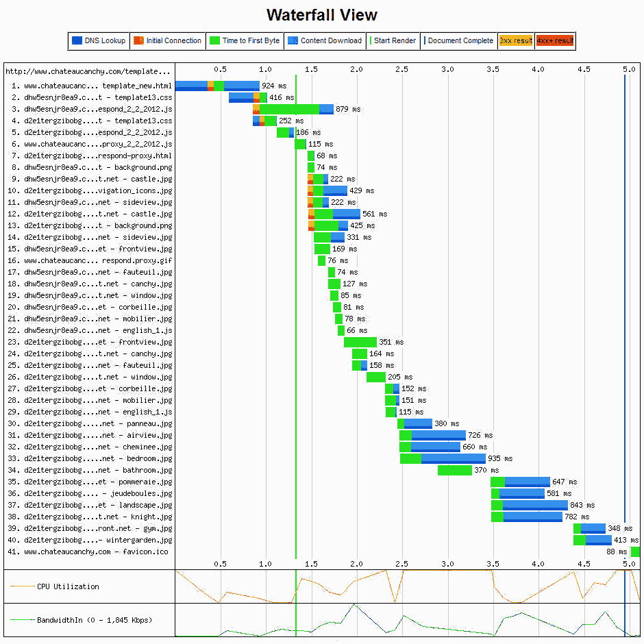Click the CPU Utilization graph label
Viewport: 644px width, 644px height.
click(67, 586)
